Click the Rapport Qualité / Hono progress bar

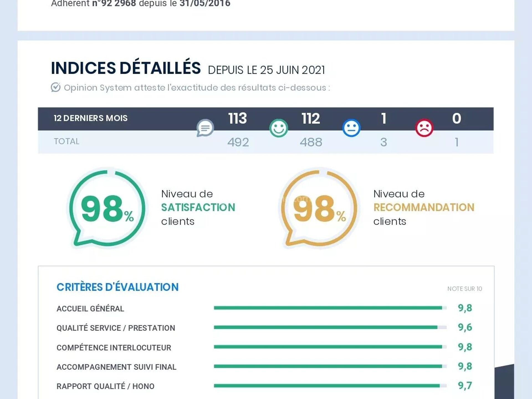click(x=330, y=386)
